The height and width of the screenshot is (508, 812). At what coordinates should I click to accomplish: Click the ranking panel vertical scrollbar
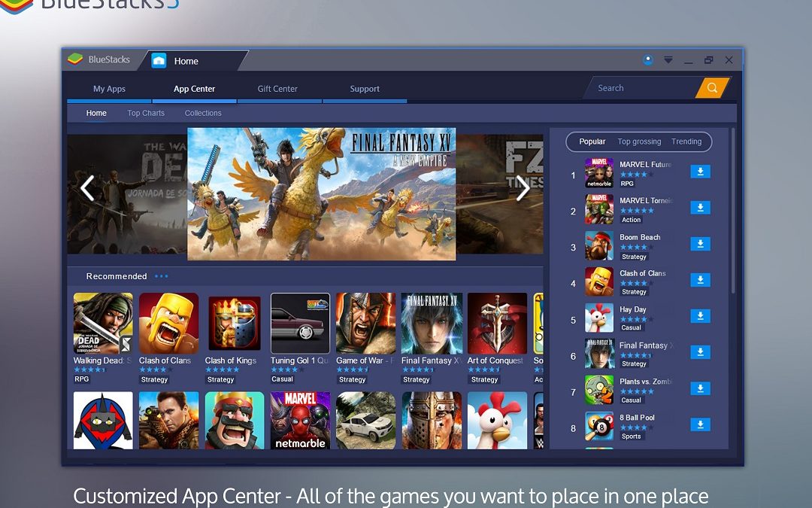click(x=733, y=211)
